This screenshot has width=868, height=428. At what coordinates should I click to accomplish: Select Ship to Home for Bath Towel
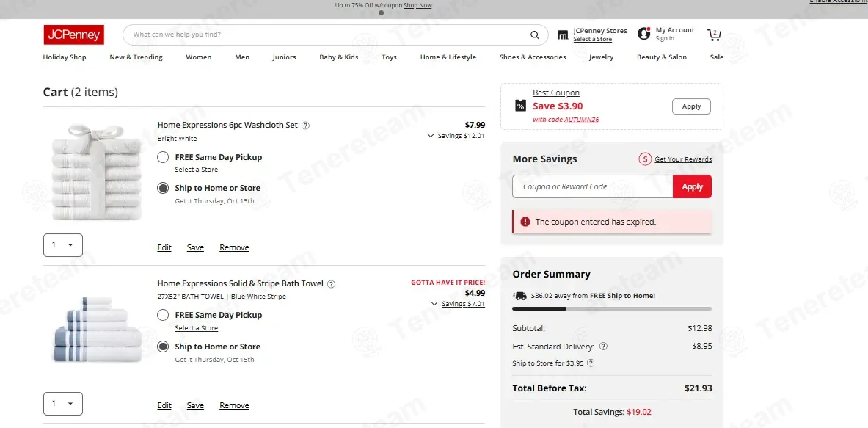coord(163,347)
